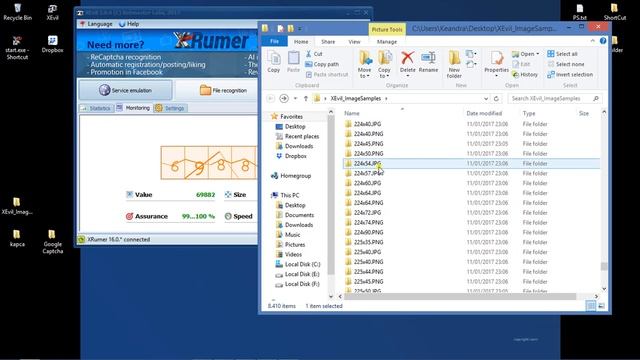
Task: Click the Explorer Back arrow button
Action: point(270,98)
